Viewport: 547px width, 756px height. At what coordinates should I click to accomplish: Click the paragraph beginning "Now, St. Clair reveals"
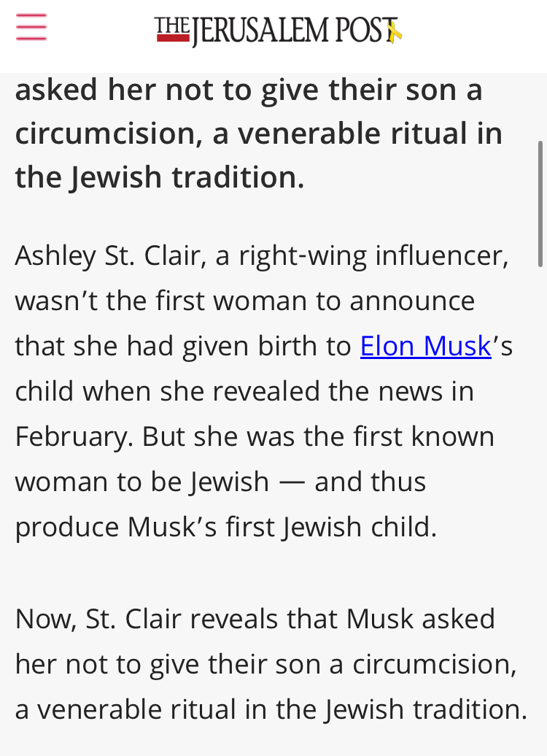[271, 664]
